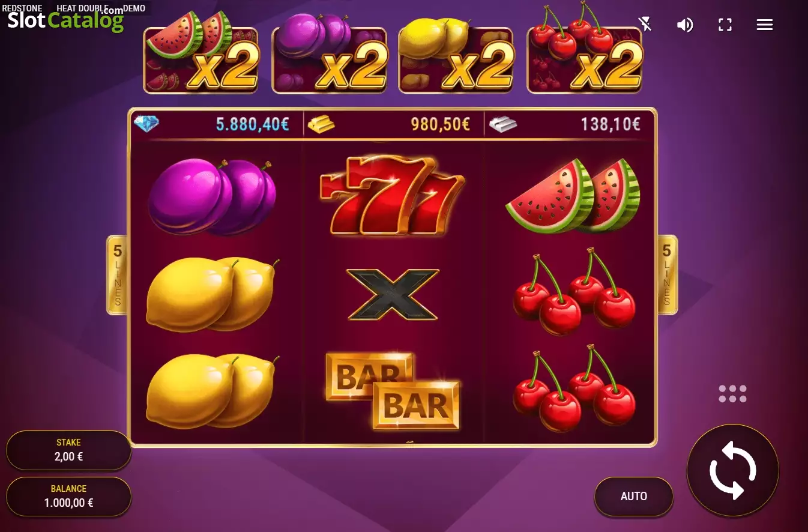
Task: Toggle fullscreen mode
Action: 725,25
